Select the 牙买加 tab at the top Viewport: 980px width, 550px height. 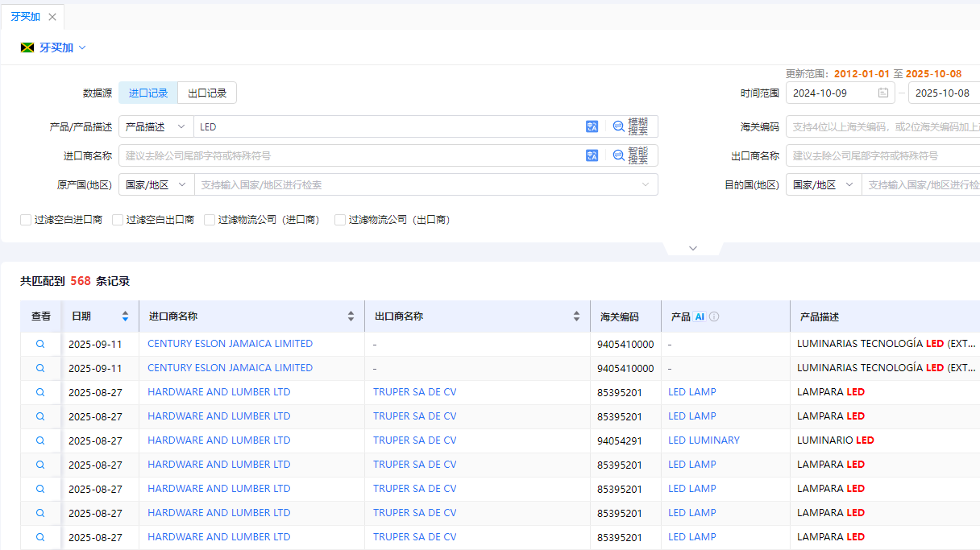click(25, 16)
